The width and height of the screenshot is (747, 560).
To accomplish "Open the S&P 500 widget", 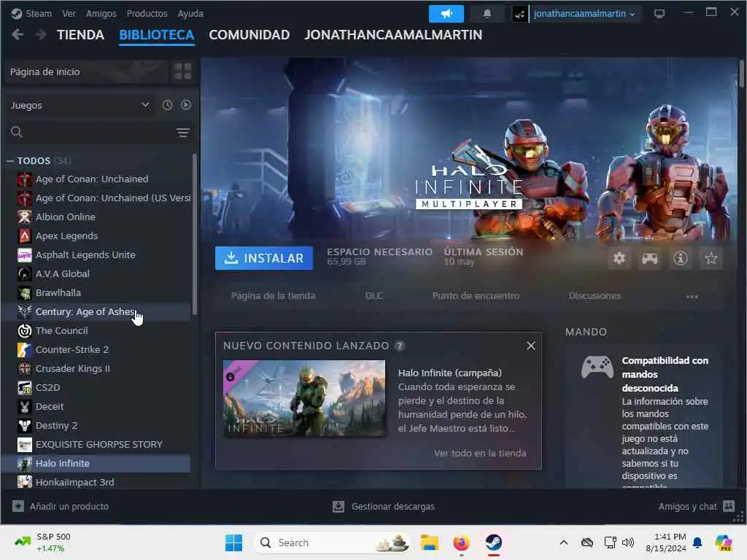I will 43,542.
